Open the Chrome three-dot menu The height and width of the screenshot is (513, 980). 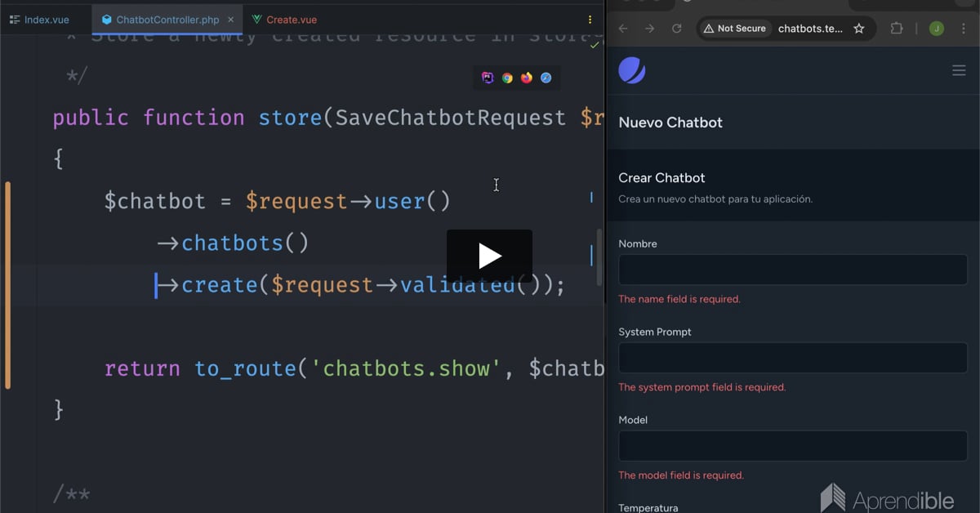tap(964, 29)
